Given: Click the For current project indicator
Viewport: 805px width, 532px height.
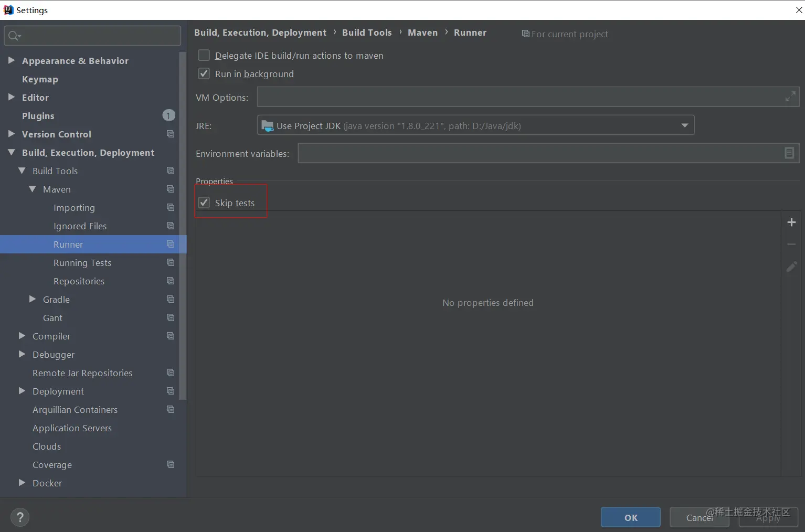Looking at the screenshot, I should (565, 34).
